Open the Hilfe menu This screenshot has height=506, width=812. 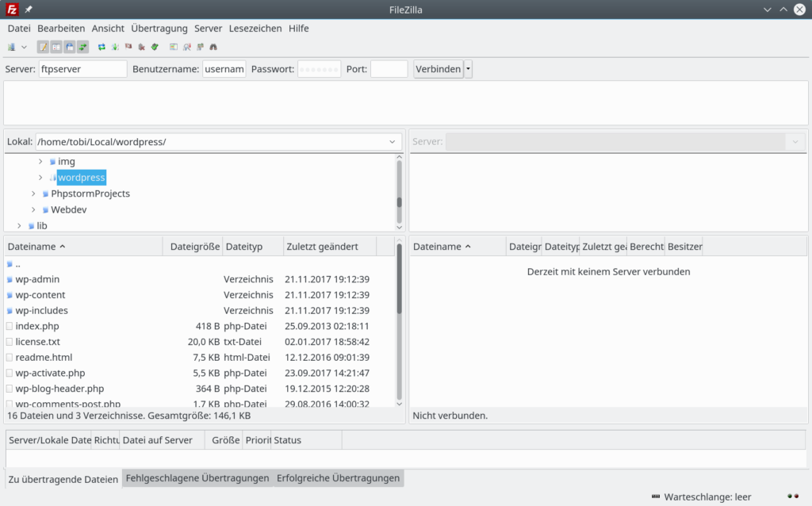pos(299,29)
